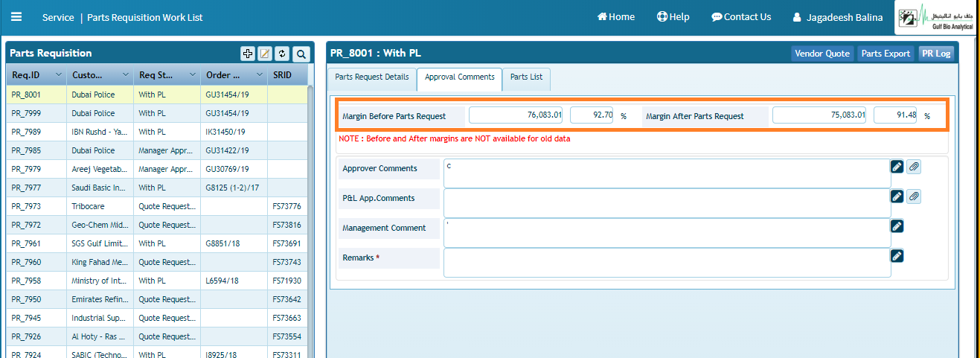Focus the P&L App.Comments text box
Image resolution: width=980 pixels, height=358 pixels.
point(667,203)
